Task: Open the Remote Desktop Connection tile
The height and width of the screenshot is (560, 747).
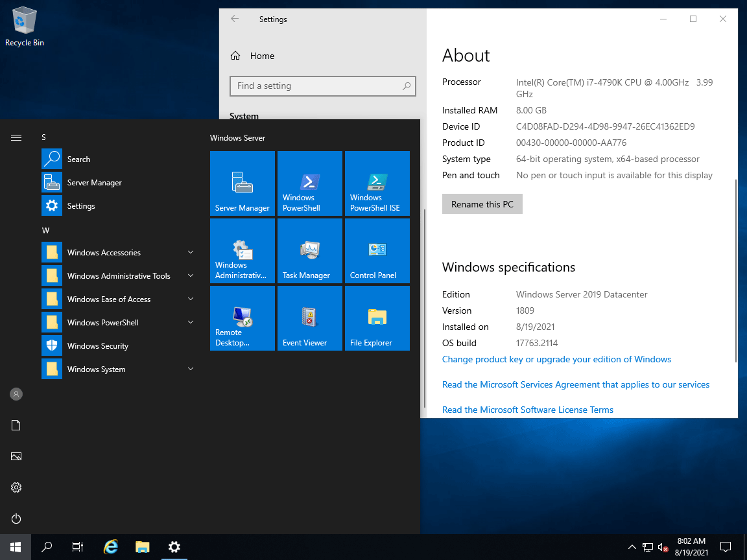Action: pyautogui.click(x=243, y=318)
